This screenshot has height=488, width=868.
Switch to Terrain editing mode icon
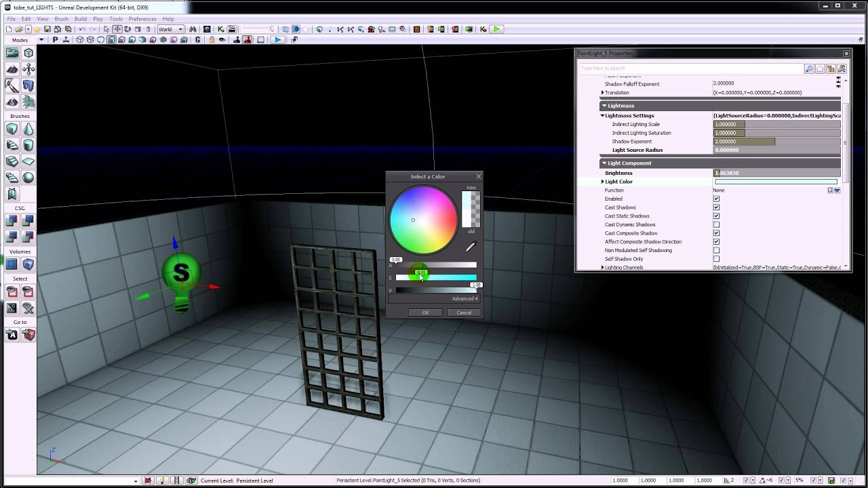12,69
